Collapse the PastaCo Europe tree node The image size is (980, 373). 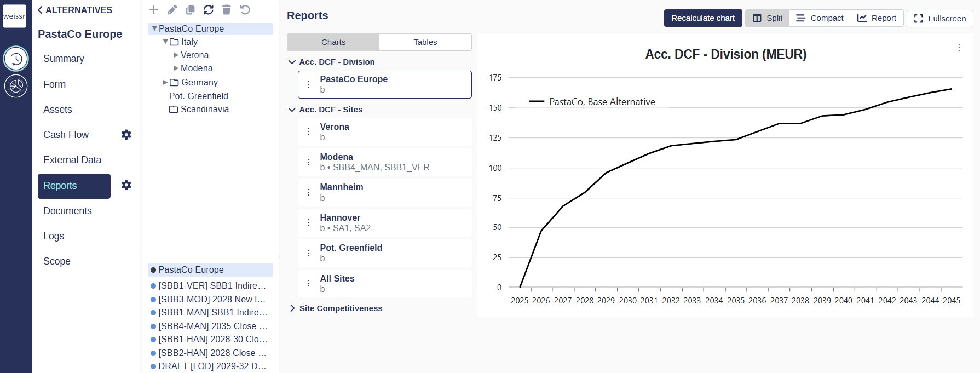154,28
